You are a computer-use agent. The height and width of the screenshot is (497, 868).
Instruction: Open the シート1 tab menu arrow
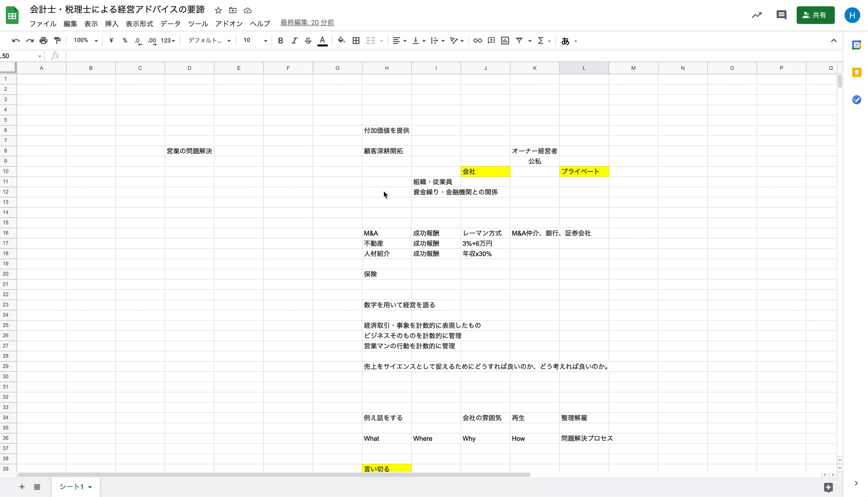click(x=90, y=487)
